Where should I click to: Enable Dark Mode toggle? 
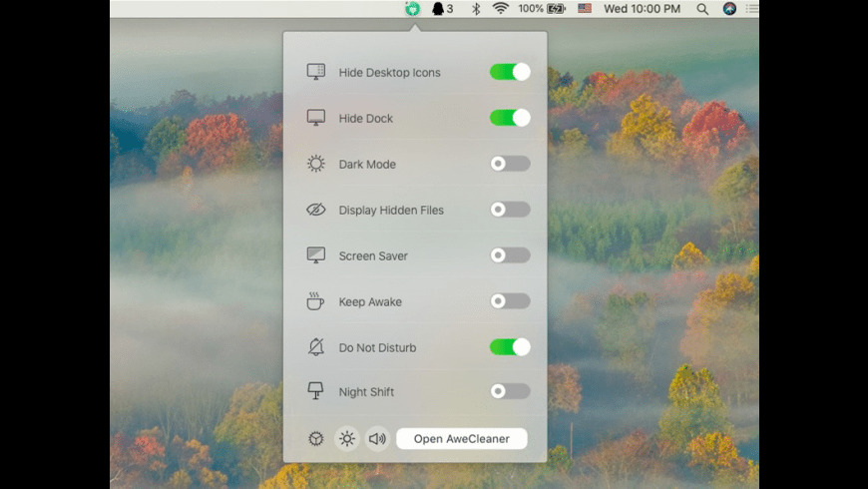[510, 164]
